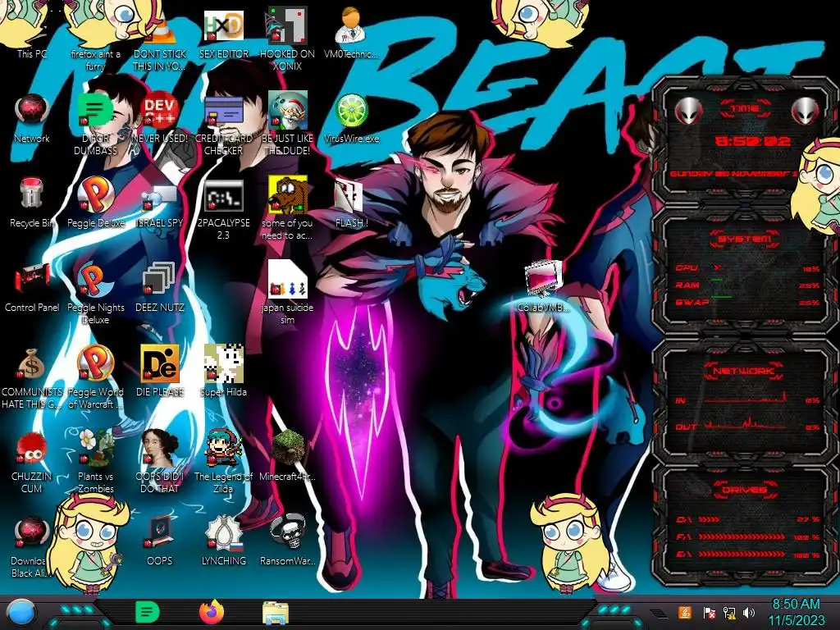The width and height of the screenshot is (840, 630).
Task: Open File Explorer from the taskbar
Action: [x=276, y=613]
